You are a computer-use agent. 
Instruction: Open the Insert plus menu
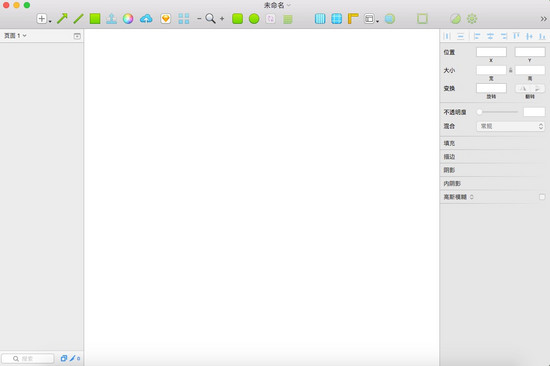pyautogui.click(x=43, y=19)
